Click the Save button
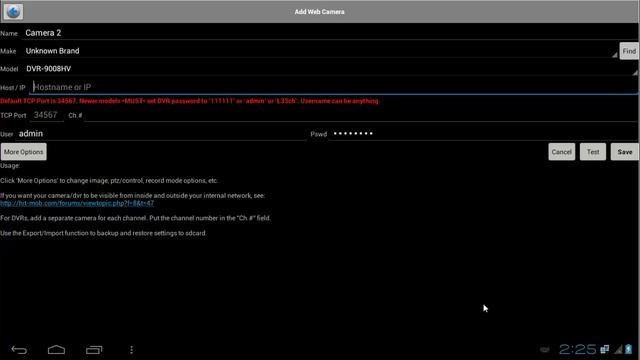 624,152
